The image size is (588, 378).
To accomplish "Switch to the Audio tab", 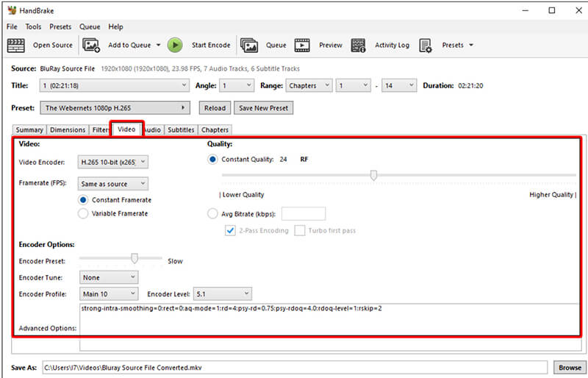I will pos(153,130).
